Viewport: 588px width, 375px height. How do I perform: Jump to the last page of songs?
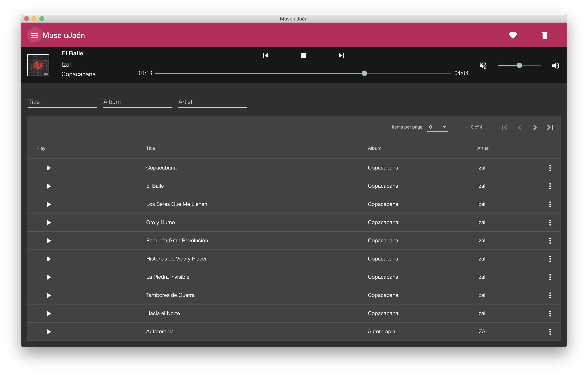[550, 127]
